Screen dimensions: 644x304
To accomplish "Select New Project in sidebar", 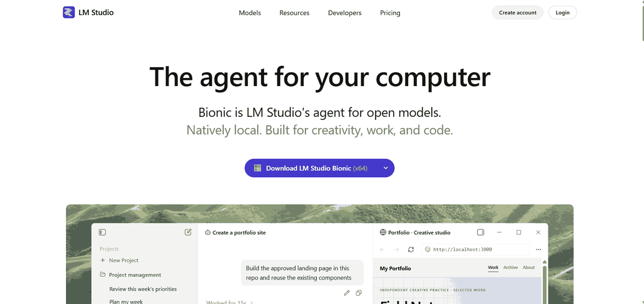I will point(124,260).
